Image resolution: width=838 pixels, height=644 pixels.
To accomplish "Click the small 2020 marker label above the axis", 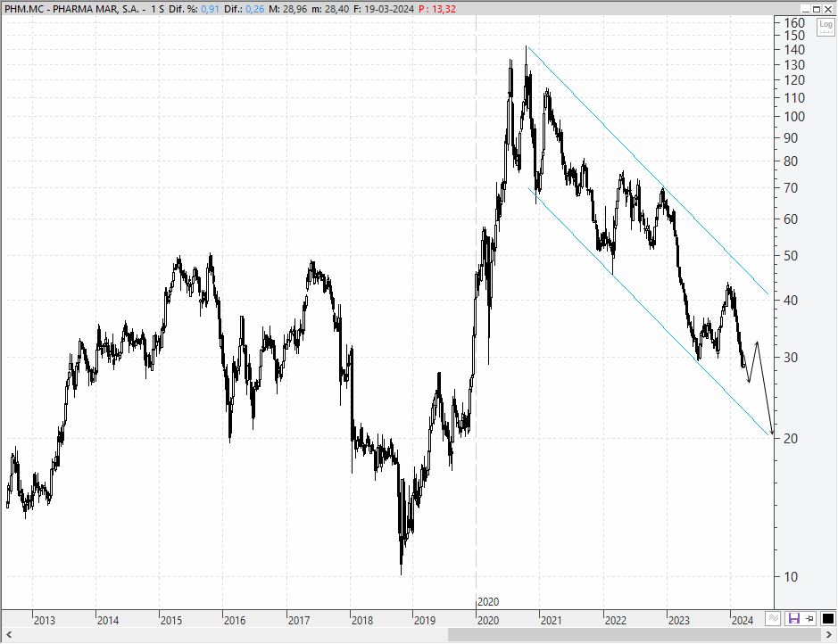I will click(x=488, y=602).
